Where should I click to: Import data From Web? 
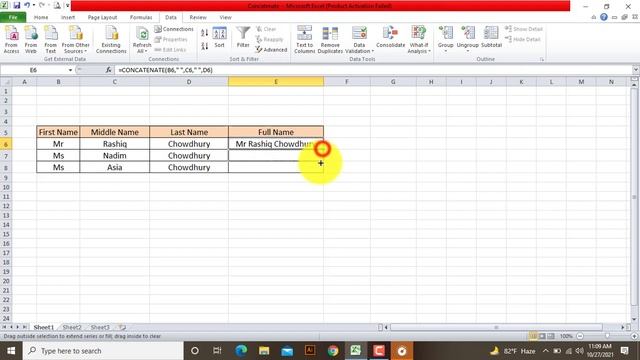pyautogui.click(x=31, y=39)
